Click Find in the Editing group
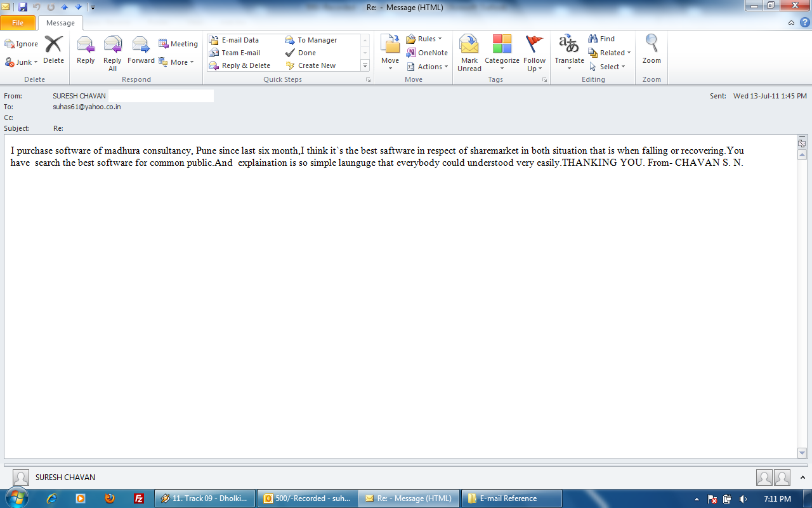 pyautogui.click(x=601, y=39)
